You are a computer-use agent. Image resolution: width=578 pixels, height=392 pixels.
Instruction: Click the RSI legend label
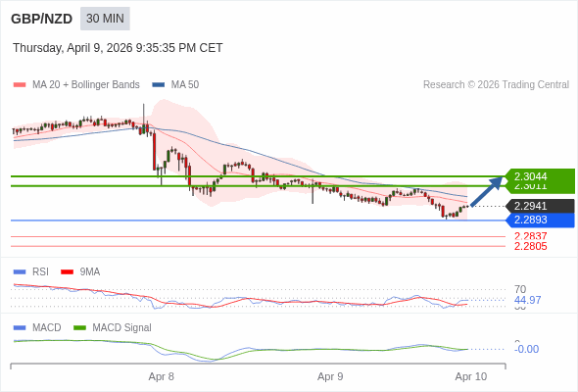click(x=40, y=272)
